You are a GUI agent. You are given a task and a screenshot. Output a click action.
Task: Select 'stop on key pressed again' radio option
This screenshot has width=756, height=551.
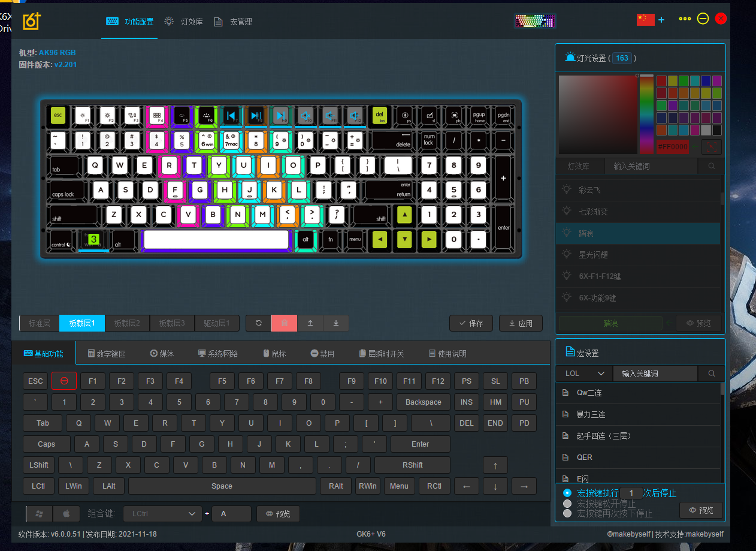(567, 513)
